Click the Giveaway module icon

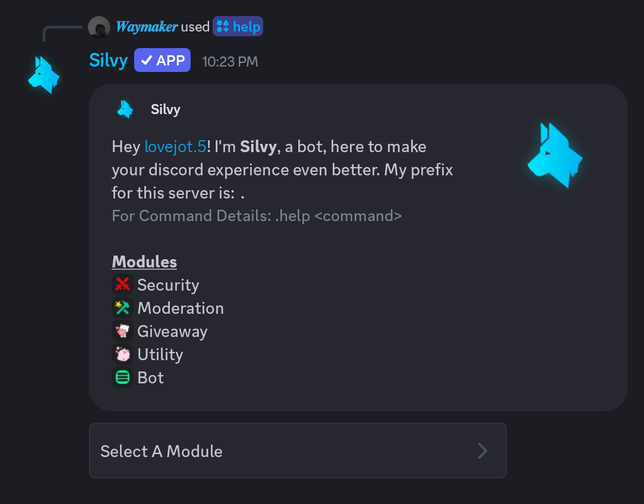click(122, 331)
